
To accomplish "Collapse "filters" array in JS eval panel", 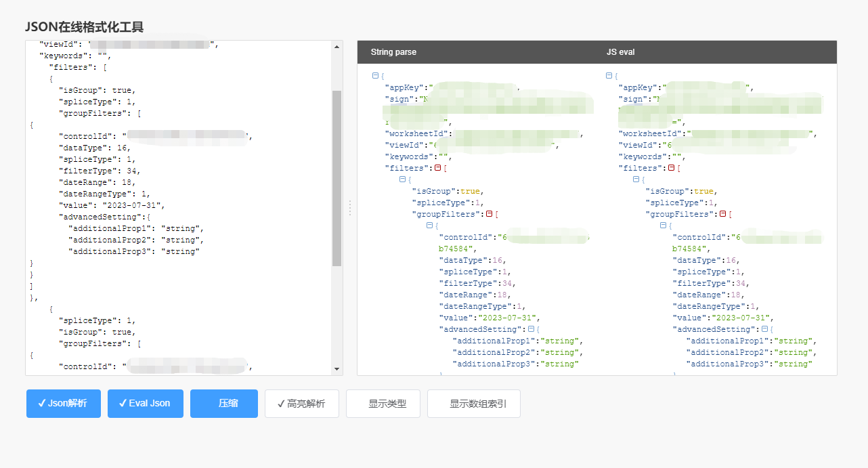I will point(671,168).
